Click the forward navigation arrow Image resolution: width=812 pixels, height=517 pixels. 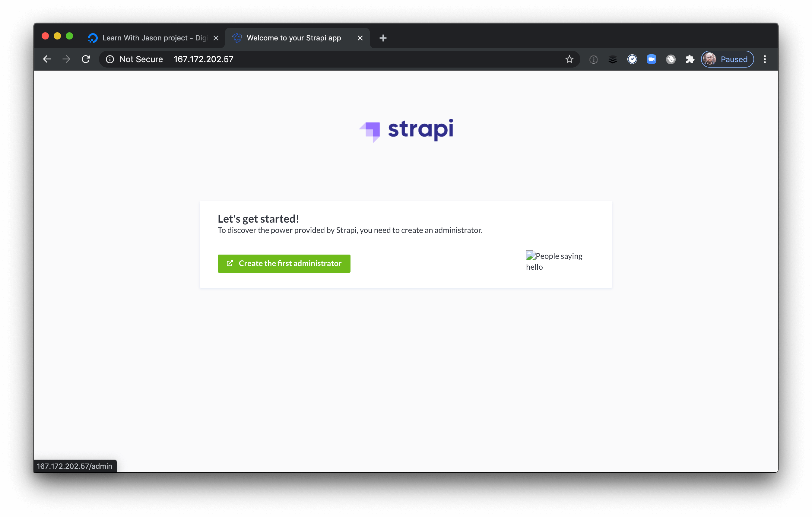click(x=66, y=59)
